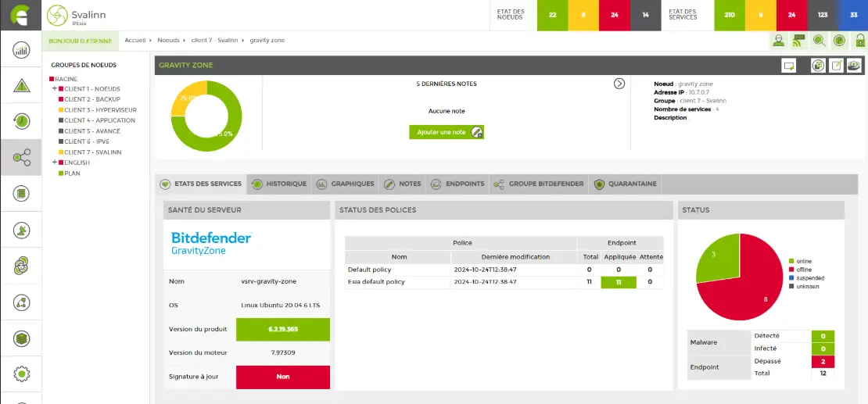Screen dimensions: 868x404
Task: Click the Esia logo in top-left corner
Action: [21, 15]
